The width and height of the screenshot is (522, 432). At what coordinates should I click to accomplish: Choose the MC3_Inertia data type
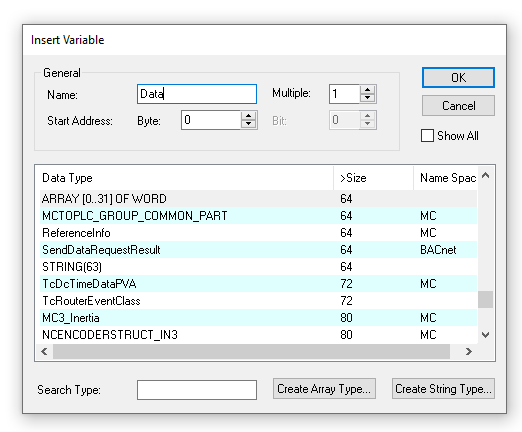(x=258, y=318)
